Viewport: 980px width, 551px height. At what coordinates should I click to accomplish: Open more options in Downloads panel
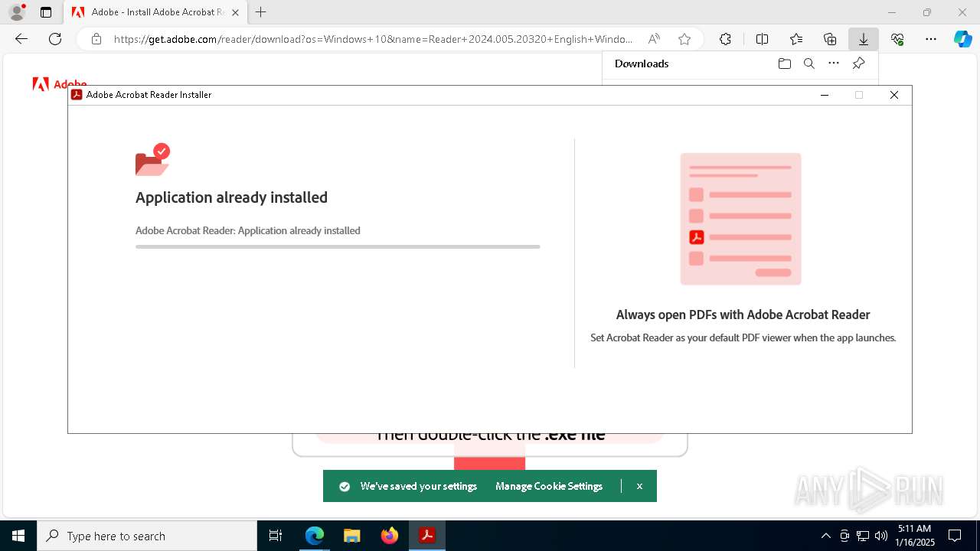834,64
